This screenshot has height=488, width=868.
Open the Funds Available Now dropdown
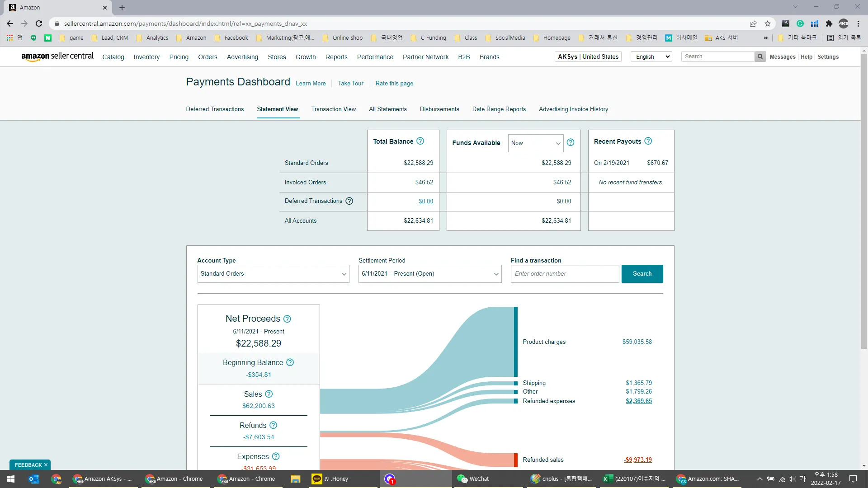coord(535,143)
